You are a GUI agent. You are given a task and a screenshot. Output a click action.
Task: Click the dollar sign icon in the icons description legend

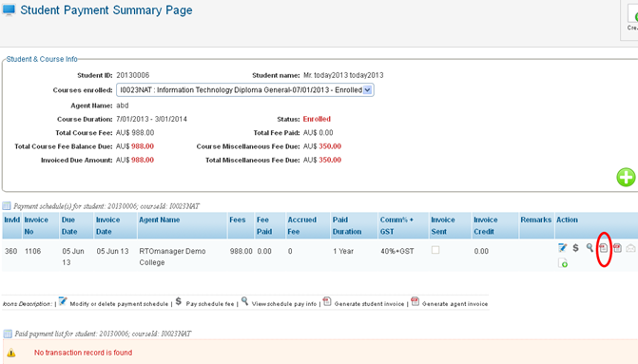tap(179, 301)
